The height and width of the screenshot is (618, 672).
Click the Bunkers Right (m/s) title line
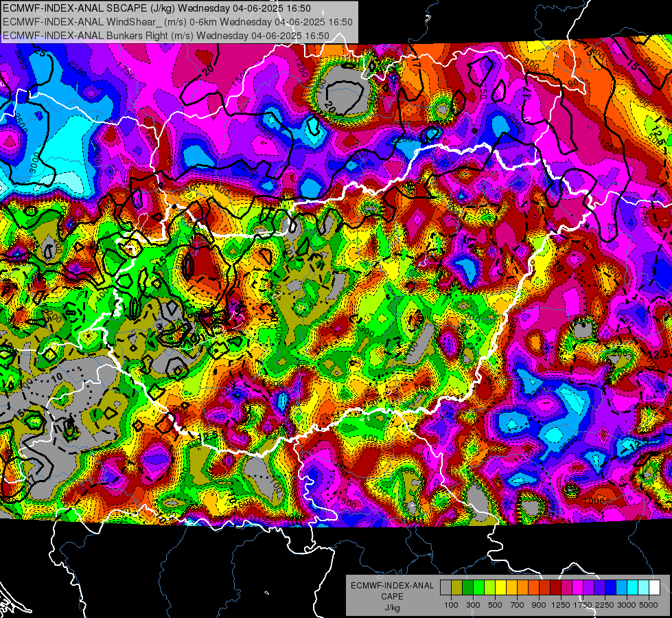(x=166, y=36)
